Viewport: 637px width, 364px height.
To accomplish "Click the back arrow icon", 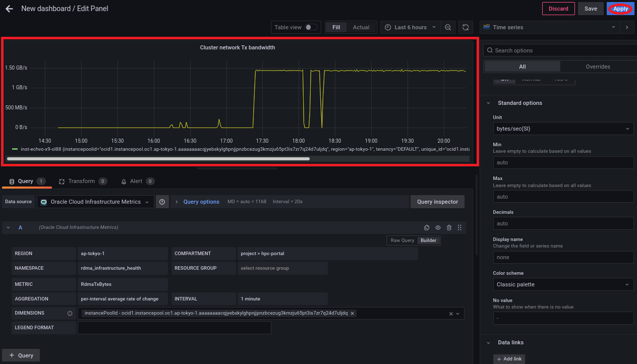I will point(9,9).
